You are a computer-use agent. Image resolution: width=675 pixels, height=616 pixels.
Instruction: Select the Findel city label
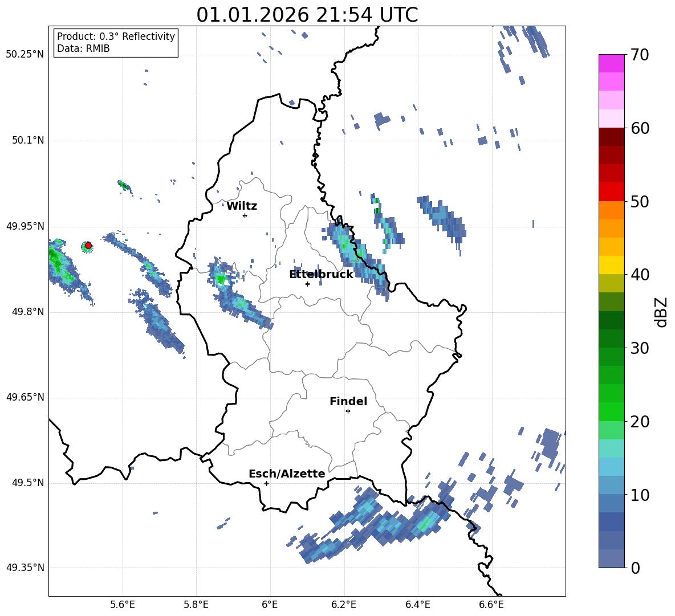(x=348, y=401)
